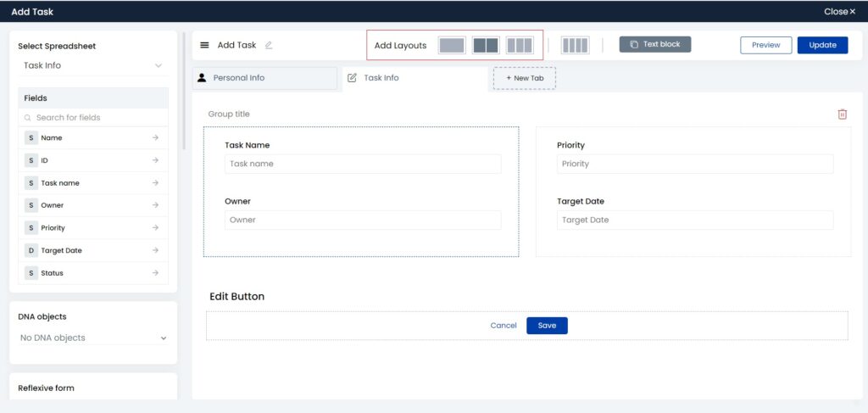868x413 pixels.
Task: Choose the four-column layout icon
Action: click(575, 46)
